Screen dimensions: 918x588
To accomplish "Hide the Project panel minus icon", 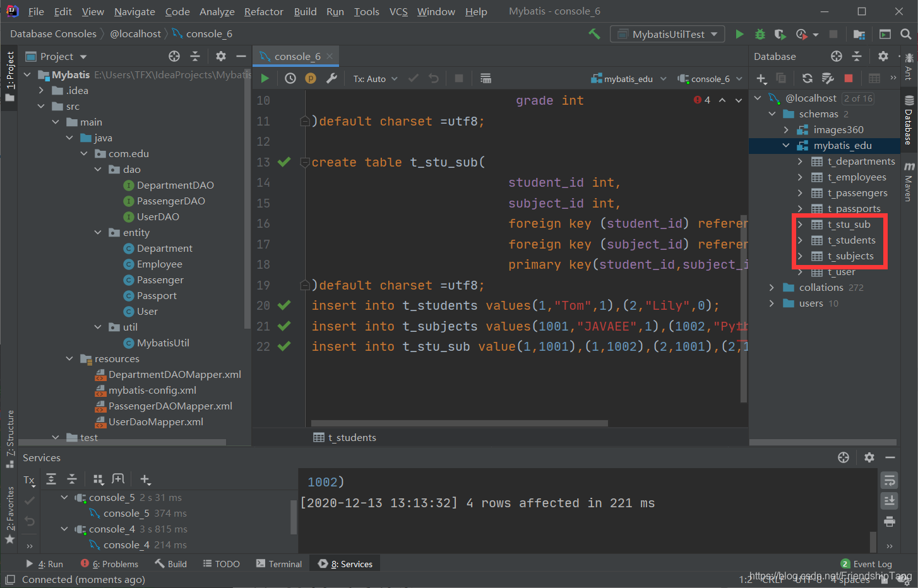I will tap(241, 56).
